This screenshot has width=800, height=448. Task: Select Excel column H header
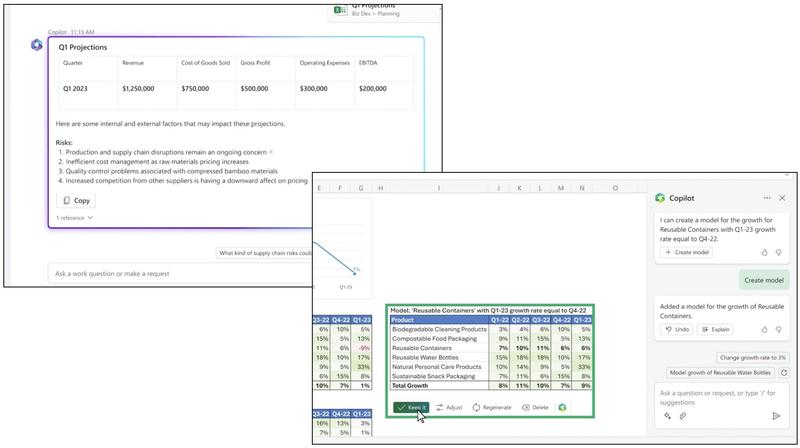380,188
